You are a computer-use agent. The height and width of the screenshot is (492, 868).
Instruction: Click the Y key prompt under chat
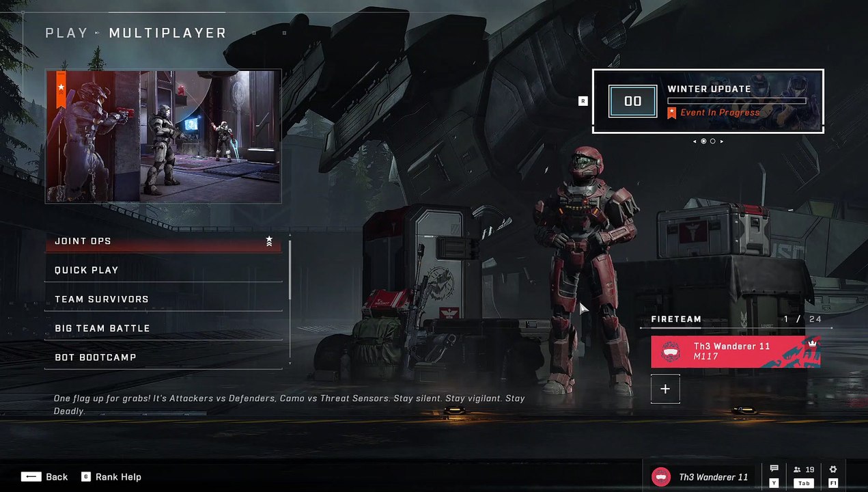(774, 483)
